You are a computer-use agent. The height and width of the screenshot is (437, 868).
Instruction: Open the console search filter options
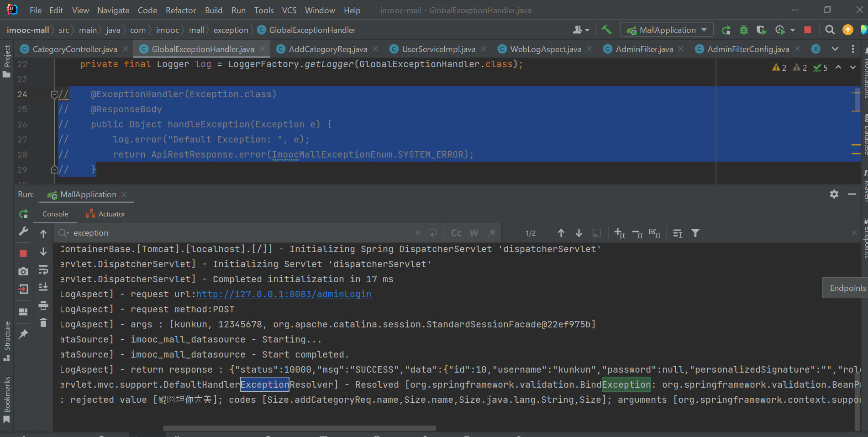click(x=695, y=233)
